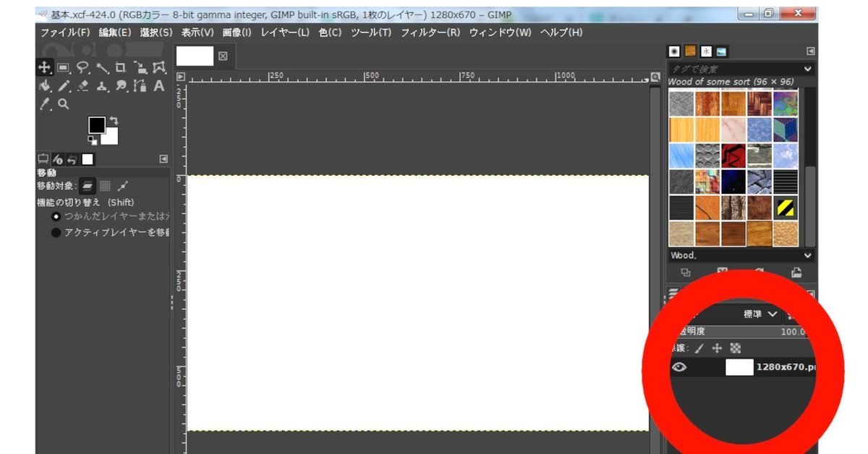Open the 色(C) menu
Screen dimensions: 868x454
(331, 33)
